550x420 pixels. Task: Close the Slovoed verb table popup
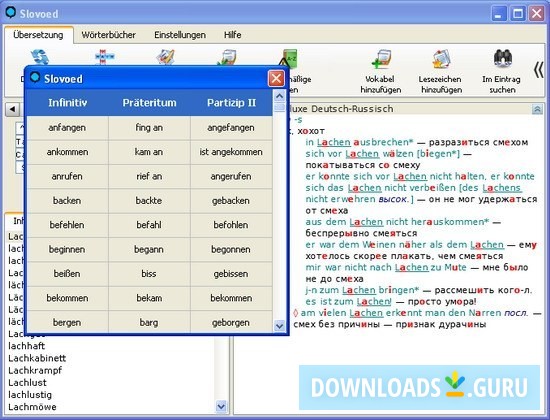pyautogui.click(x=276, y=78)
